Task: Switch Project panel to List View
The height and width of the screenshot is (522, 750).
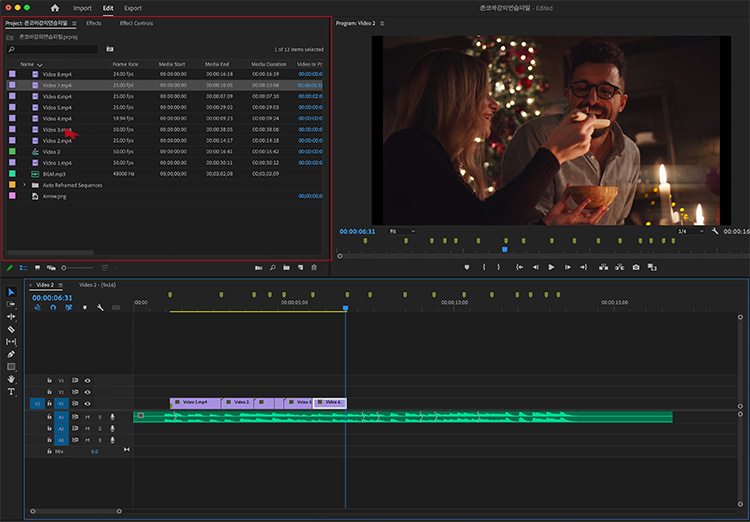Action: pyautogui.click(x=23, y=268)
